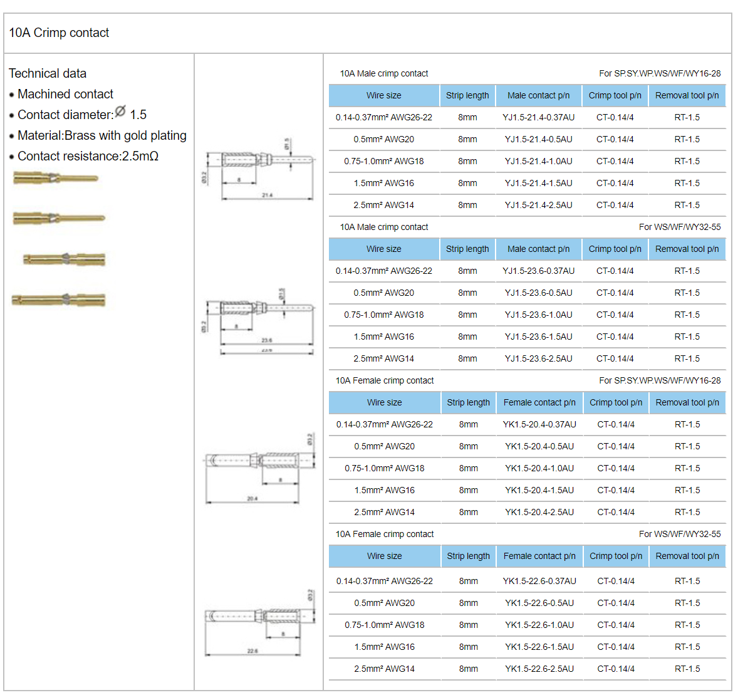Click the 10A Crimp contact title

point(59,33)
